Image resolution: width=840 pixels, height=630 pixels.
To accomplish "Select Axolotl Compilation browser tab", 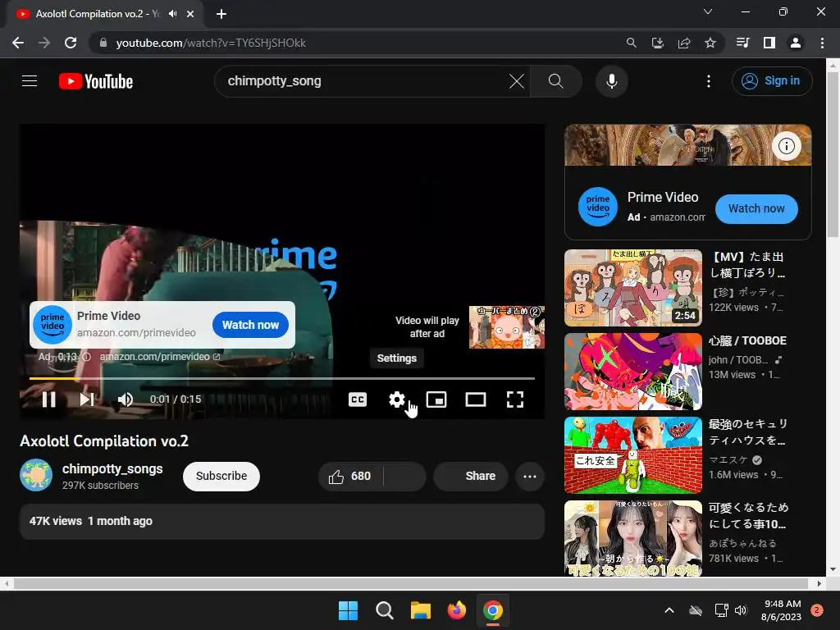I will (x=104, y=14).
